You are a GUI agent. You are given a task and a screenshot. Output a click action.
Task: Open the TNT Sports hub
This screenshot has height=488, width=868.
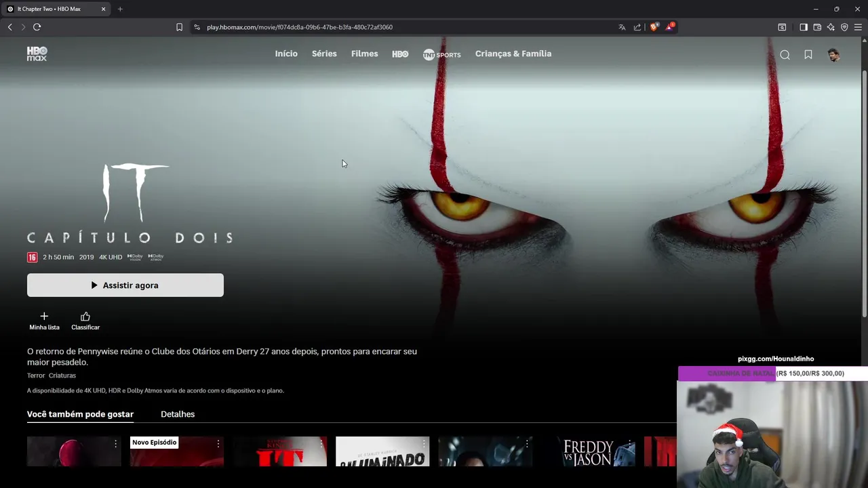coord(441,54)
